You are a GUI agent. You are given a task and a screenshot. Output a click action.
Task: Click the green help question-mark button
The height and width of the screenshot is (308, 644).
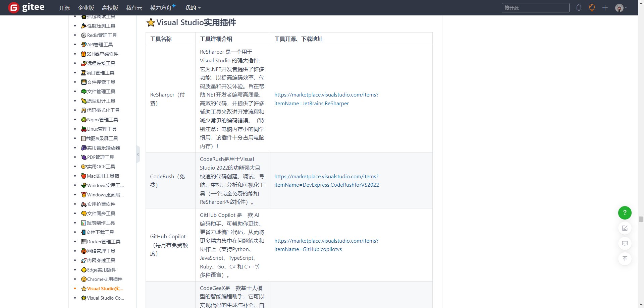(625, 213)
